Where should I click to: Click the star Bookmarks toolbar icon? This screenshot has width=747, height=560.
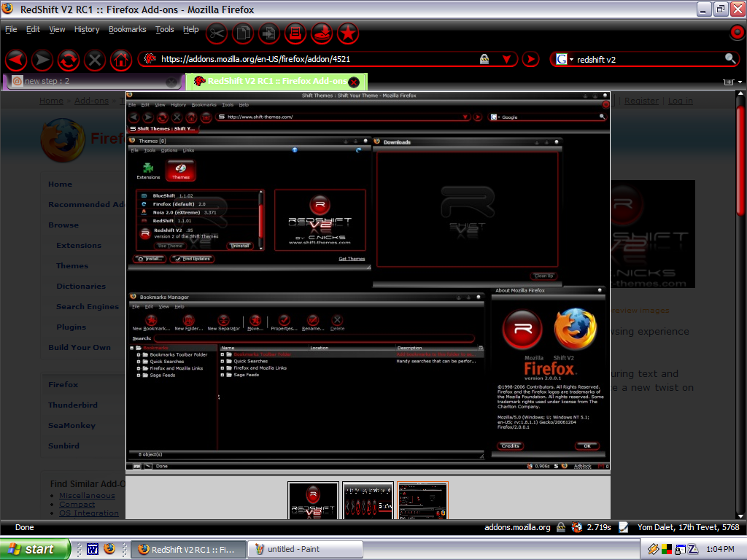(348, 33)
